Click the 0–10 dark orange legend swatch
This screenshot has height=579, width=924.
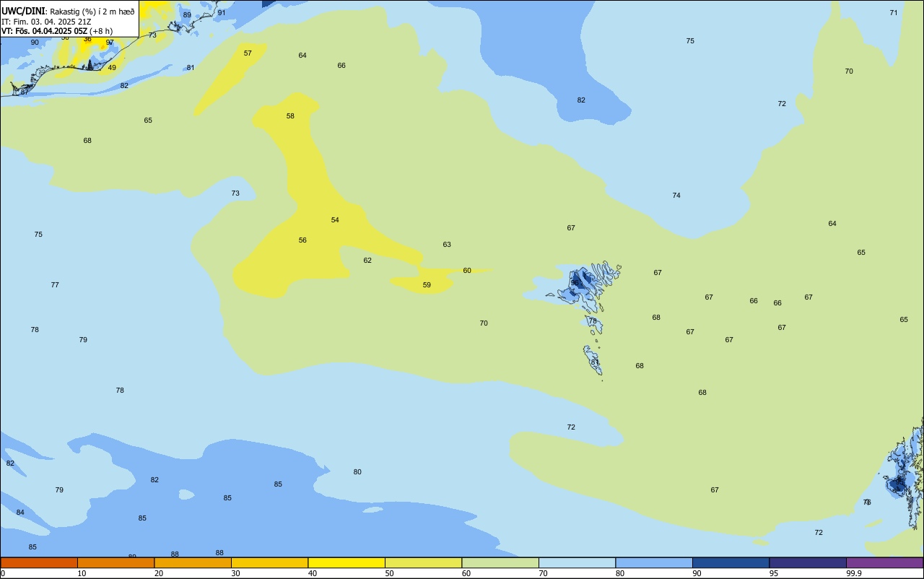pyautogui.click(x=39, y=562)
